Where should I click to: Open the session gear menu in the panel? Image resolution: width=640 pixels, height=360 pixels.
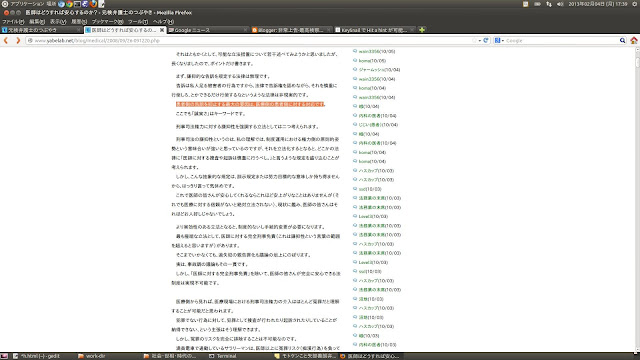[x=635, y=4]
